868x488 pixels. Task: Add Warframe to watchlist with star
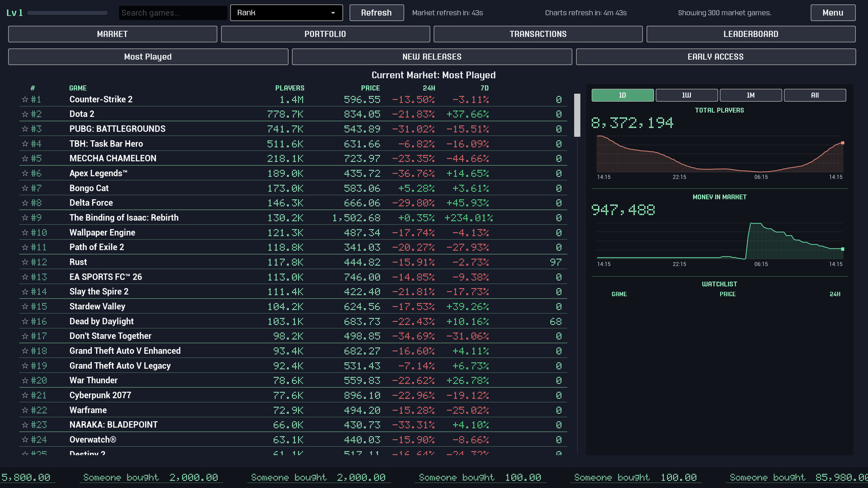pos(25,410)
